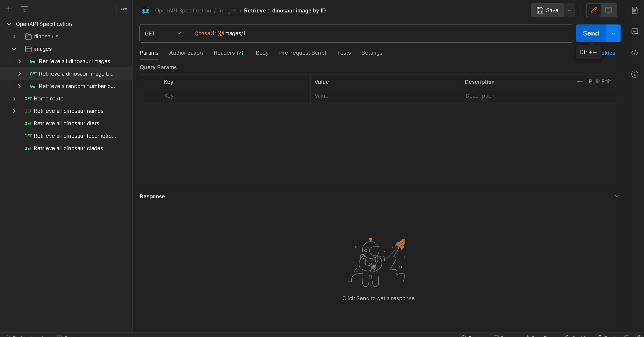
Task: Switch to the Authorization tab
Action: pos(186,53)
